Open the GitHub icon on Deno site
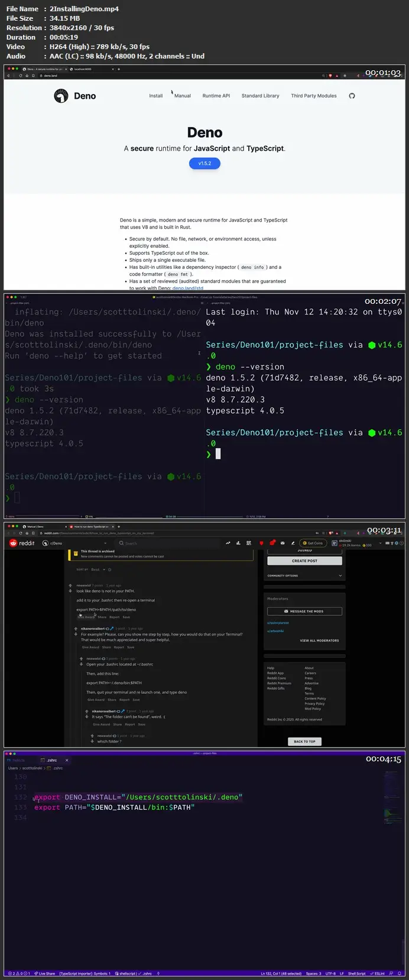This screenshot has height=980, width=409. (352, 96)
